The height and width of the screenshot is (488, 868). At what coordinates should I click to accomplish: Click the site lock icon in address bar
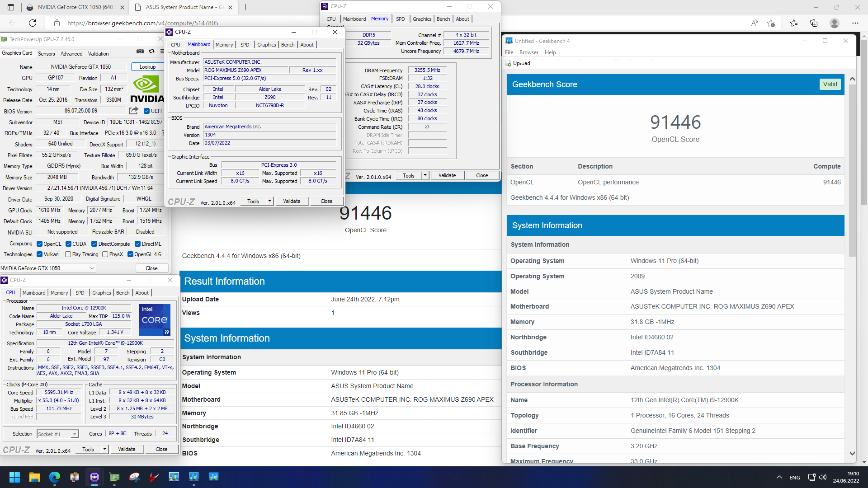[57, 23]
